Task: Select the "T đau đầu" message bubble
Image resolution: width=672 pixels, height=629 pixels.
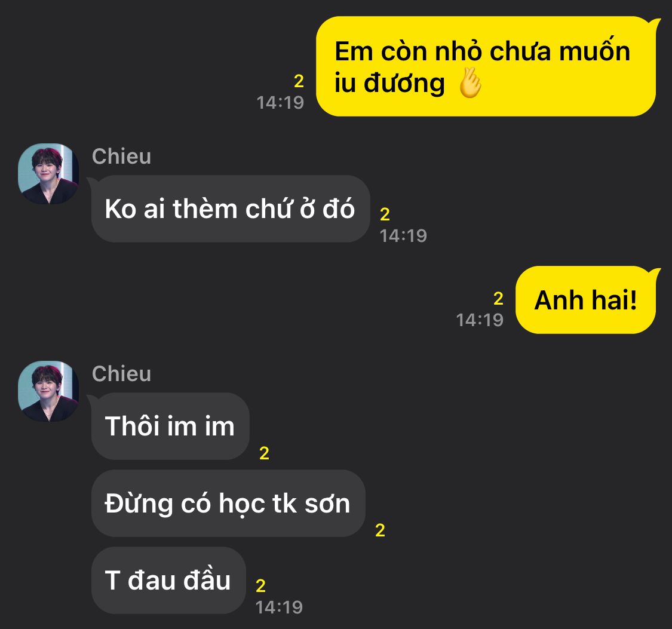Action: coord(168,580)
